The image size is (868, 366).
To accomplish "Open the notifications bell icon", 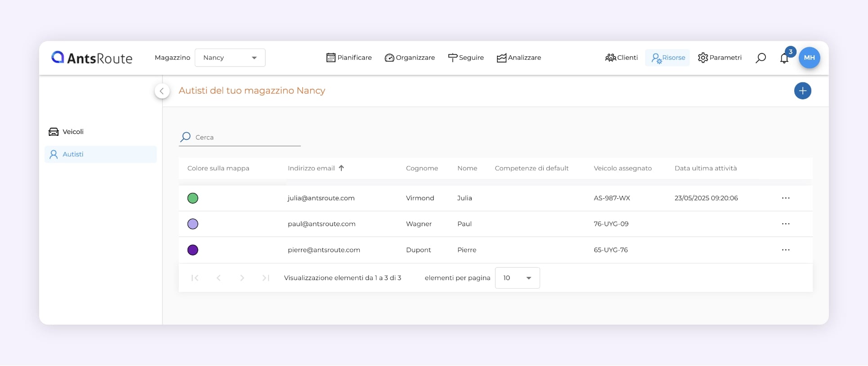I will click(784, 58).
